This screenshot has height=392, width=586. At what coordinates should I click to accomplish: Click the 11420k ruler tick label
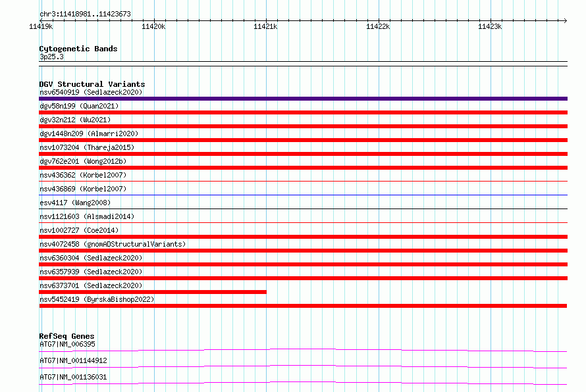(x=153, y=26)
